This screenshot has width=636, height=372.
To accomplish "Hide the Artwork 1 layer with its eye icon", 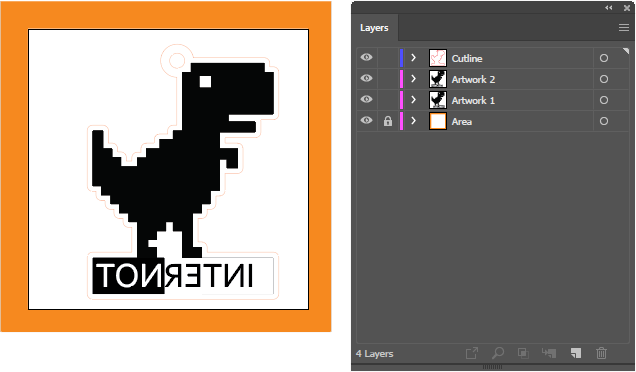I will click(x=366, y=99).
